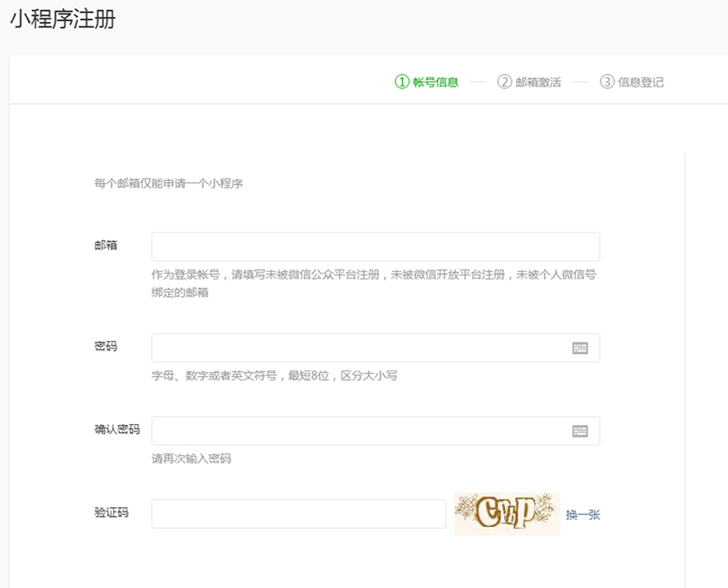
Task: Click the 每个邮箱仅能申请一个小程序 notice text
Action: click(x=168, y=183)
